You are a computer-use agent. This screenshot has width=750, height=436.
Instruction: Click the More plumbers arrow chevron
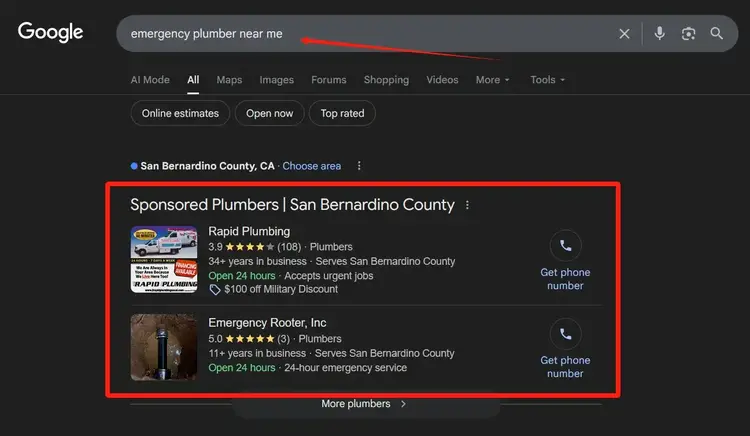coord(403,404)
